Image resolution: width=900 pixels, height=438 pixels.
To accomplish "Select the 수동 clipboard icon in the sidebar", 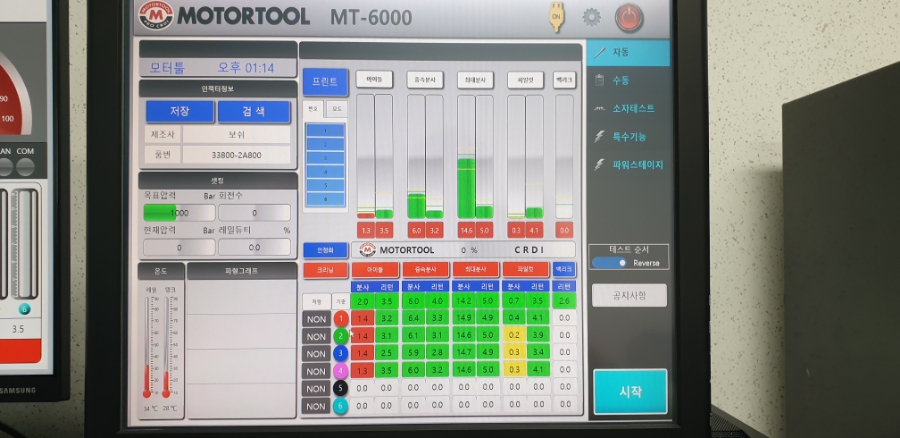I will pyautogui.click(x=600, y=80).
